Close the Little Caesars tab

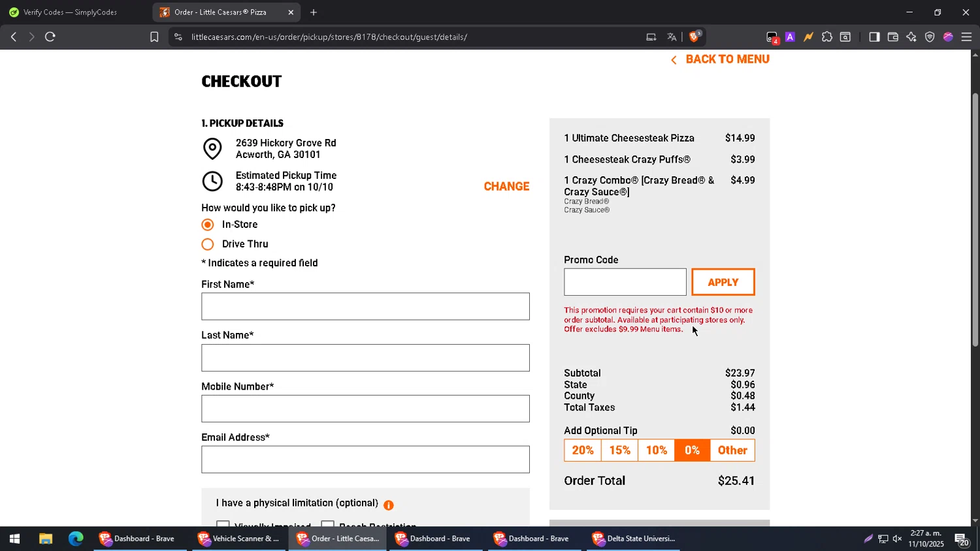pos(291,12)
